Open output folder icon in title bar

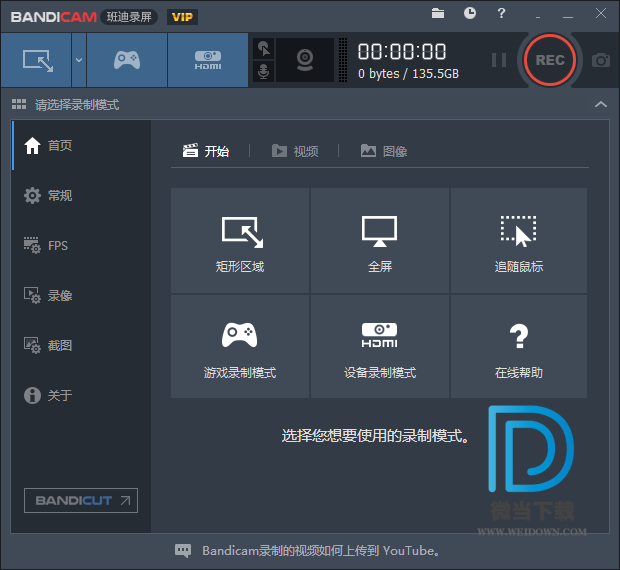coord(438,13)
